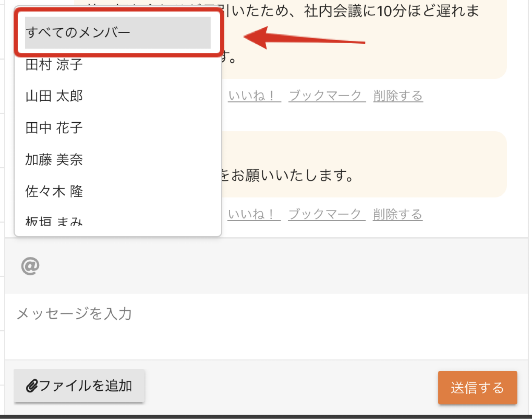
Task: Select the partially visible 板垣 entry
Action: click(x=118, y=222)
